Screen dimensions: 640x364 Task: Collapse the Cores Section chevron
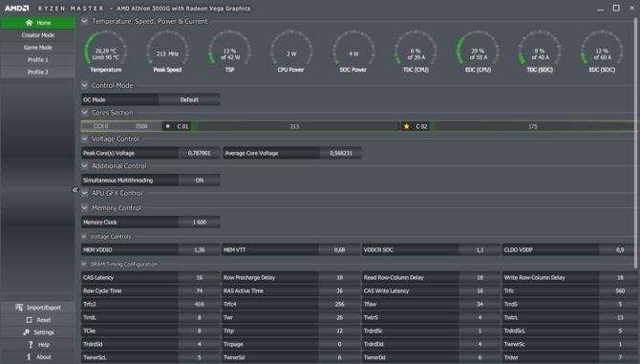(x=84, y=113)
